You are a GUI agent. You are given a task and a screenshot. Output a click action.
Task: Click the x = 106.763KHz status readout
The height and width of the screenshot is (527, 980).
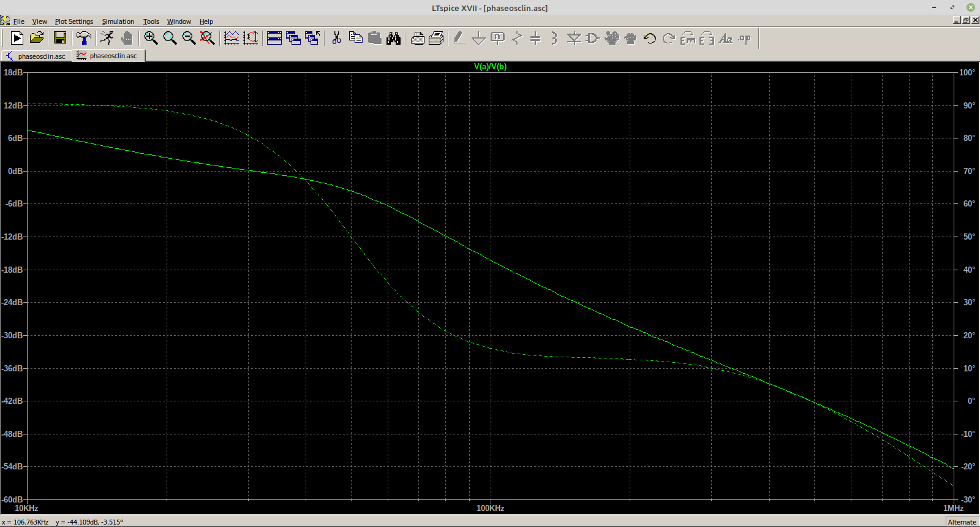coord(25,522)
